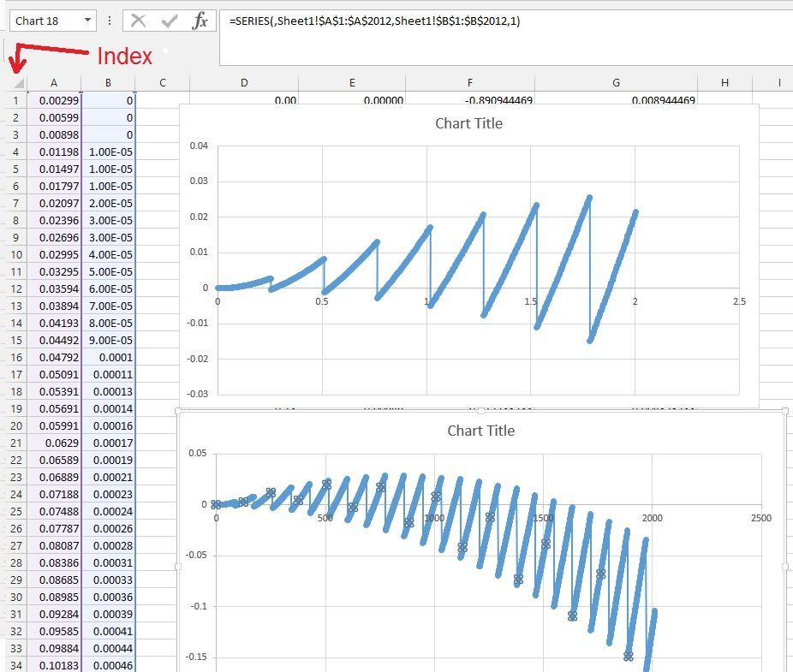The width and height of the screenshot is (793, 672).
Task: Click the lower chart's -0.15 axis label
Action: pos(196,657)
